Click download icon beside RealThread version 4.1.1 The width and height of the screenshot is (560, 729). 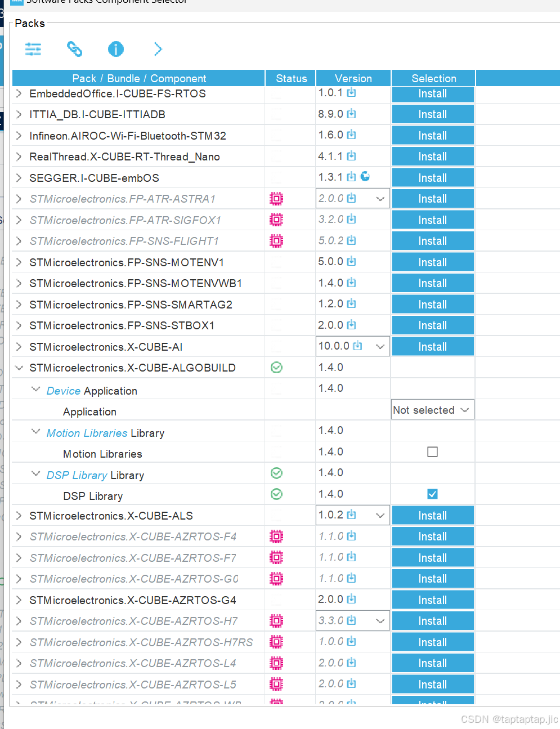(x=352, y=156)
